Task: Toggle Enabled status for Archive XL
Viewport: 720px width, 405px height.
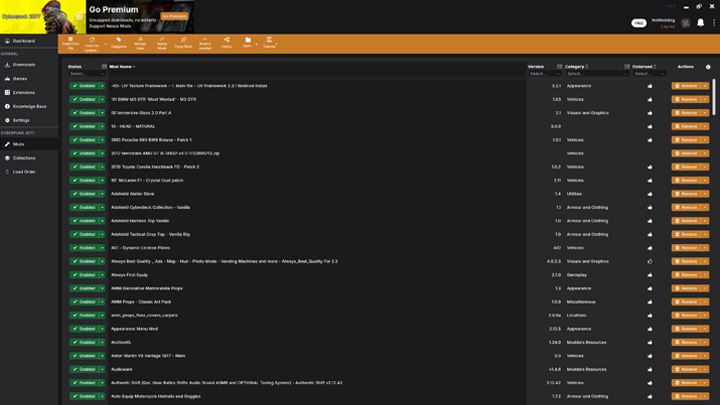Action: [84, 342]
